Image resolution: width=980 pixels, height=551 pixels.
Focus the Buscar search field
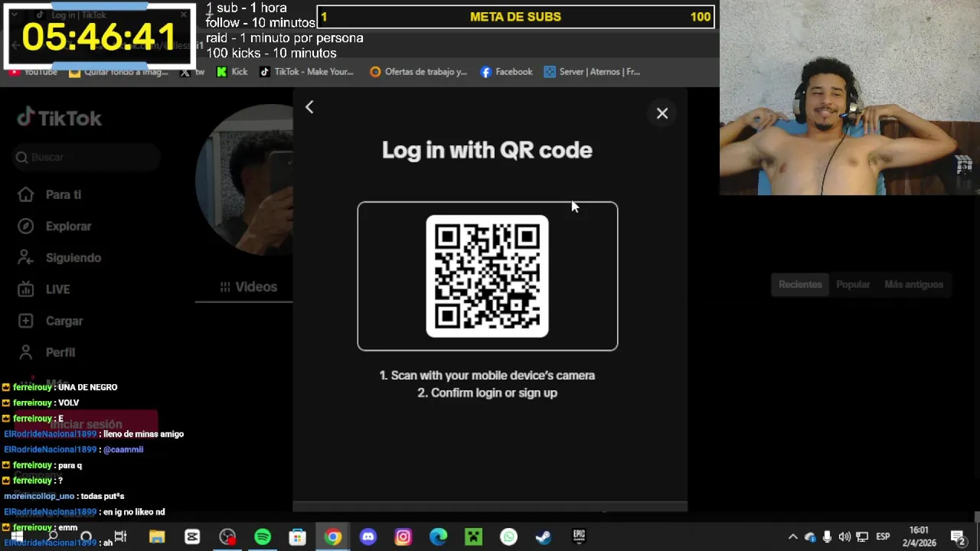point(86,157)
